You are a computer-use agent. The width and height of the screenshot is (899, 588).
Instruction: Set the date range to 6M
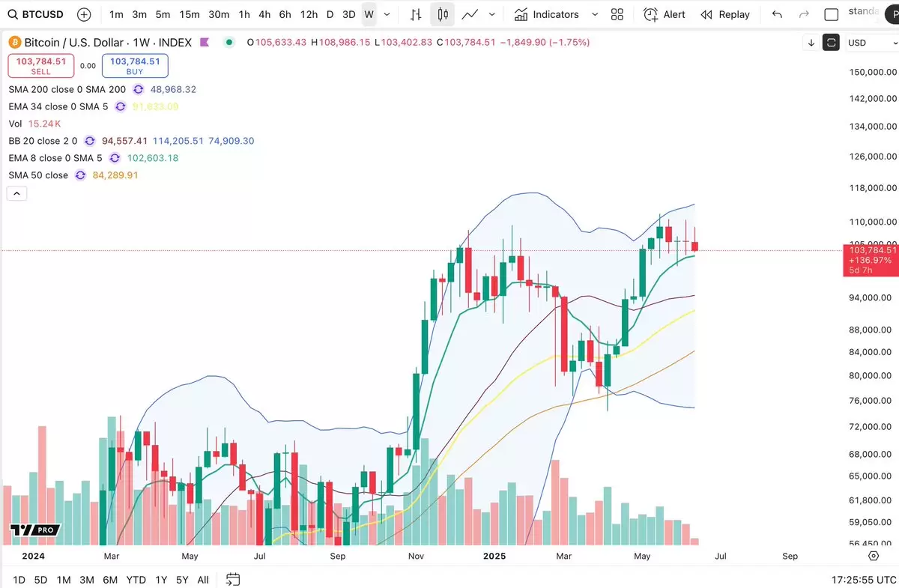(110, 580)
